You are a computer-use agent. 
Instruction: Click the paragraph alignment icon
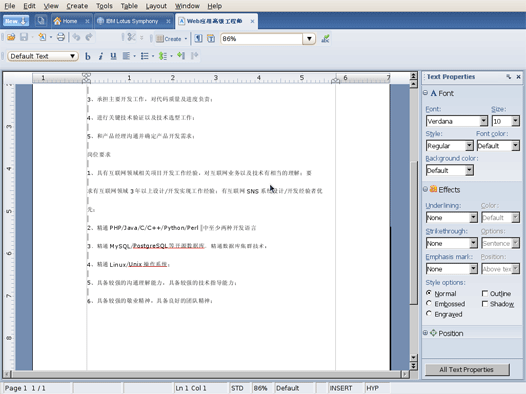(x=126, y=56)
